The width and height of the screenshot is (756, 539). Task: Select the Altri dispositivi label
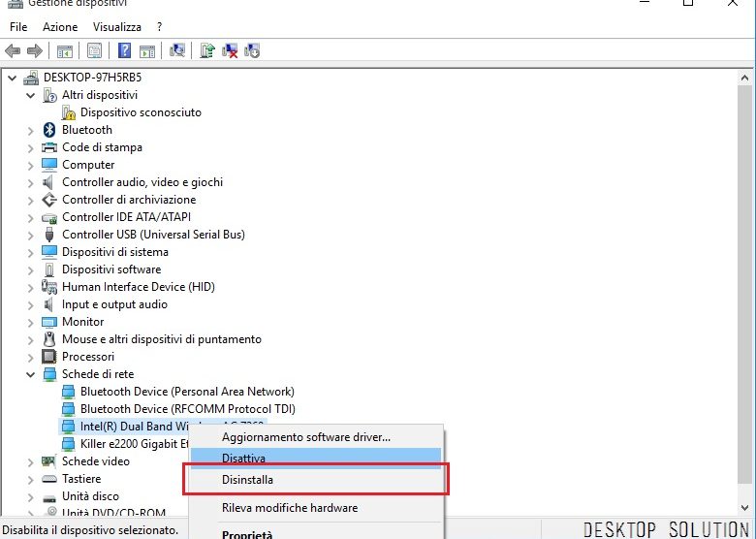tap(100, 95)
